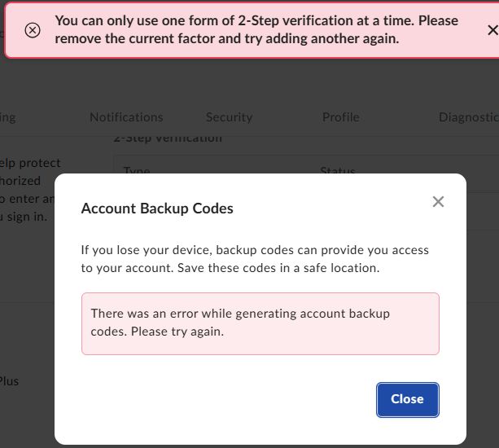Click the Type column header
This screenshot has height=448, width=499.
pyautogui.click(x=138, y=172)
